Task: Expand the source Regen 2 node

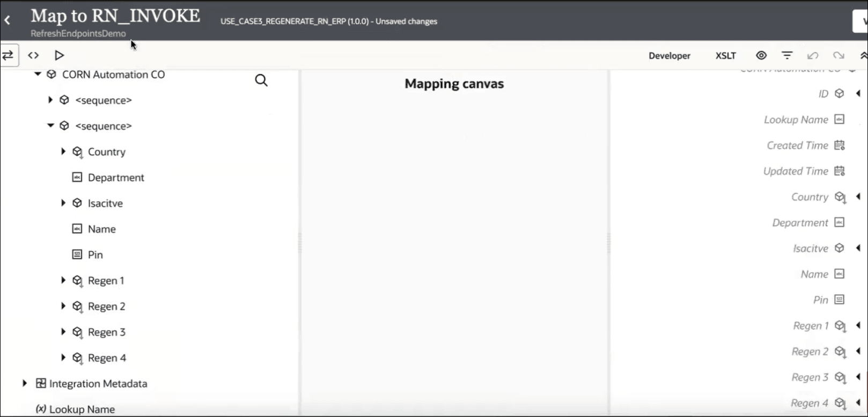Action: (63, 306)
